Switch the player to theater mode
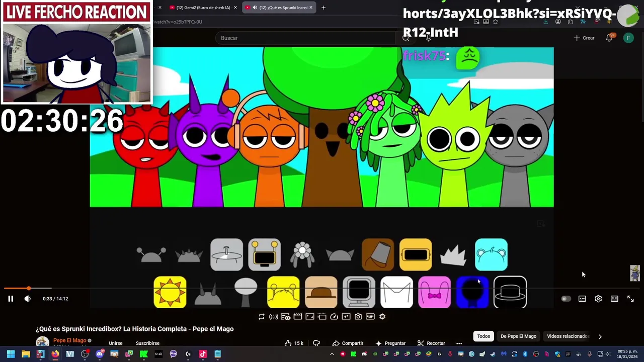Viewport: 644px width, 362px height. click(614, 299)
